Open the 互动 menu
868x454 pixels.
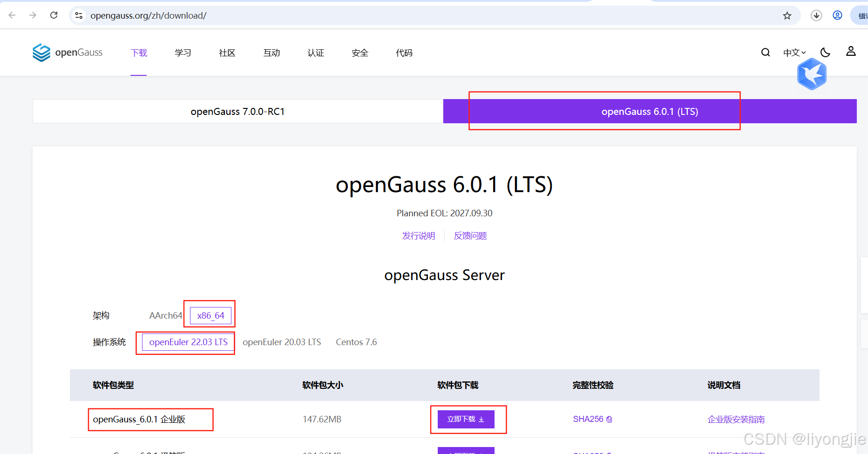coord(271,53)
